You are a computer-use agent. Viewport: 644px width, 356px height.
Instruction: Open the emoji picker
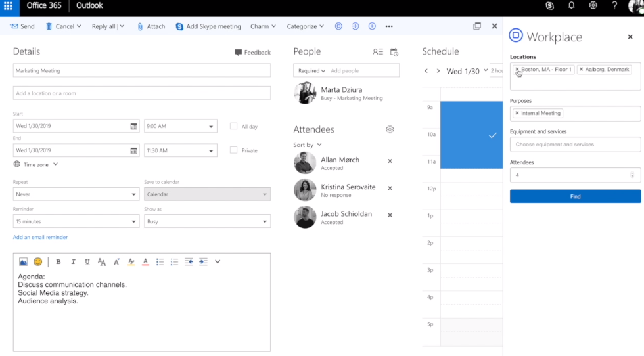coord(38,262)
